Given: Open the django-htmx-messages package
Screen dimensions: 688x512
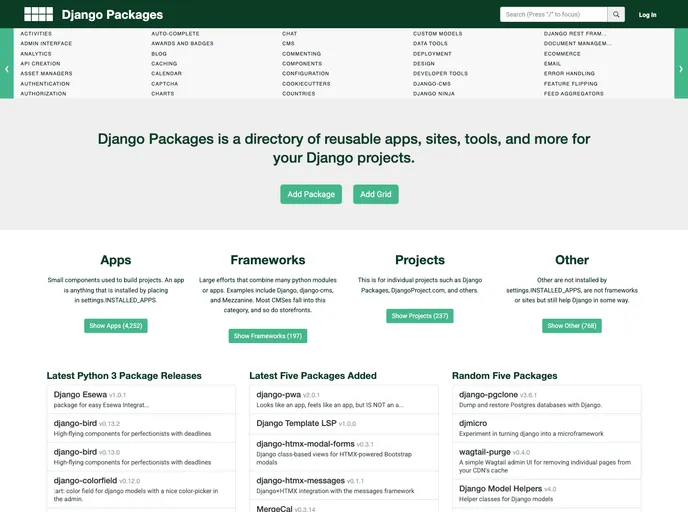Looking at the screenshot, I should pyautogui.click(x=301, y=480).
